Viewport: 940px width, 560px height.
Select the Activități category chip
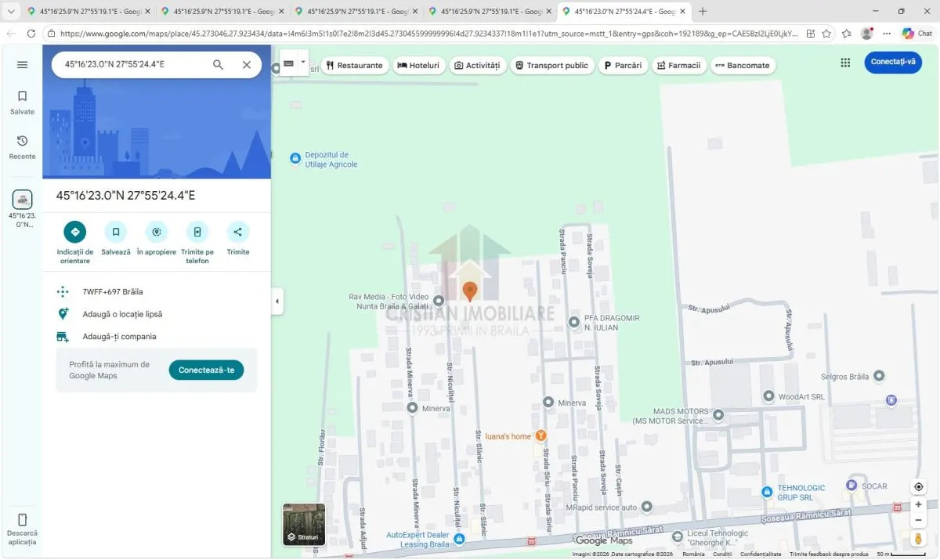pyautogui.click(x=477, y=66)
